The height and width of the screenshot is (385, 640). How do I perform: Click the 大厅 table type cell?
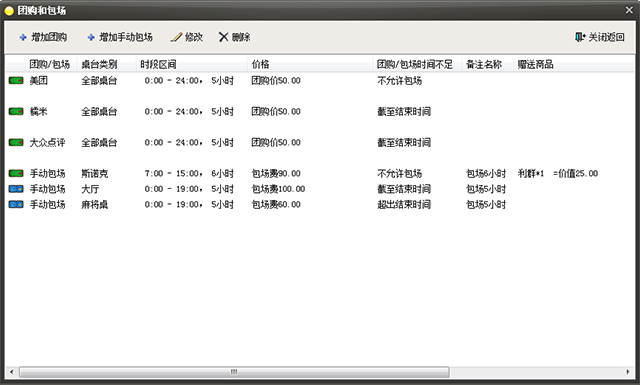tap(90, 189)
